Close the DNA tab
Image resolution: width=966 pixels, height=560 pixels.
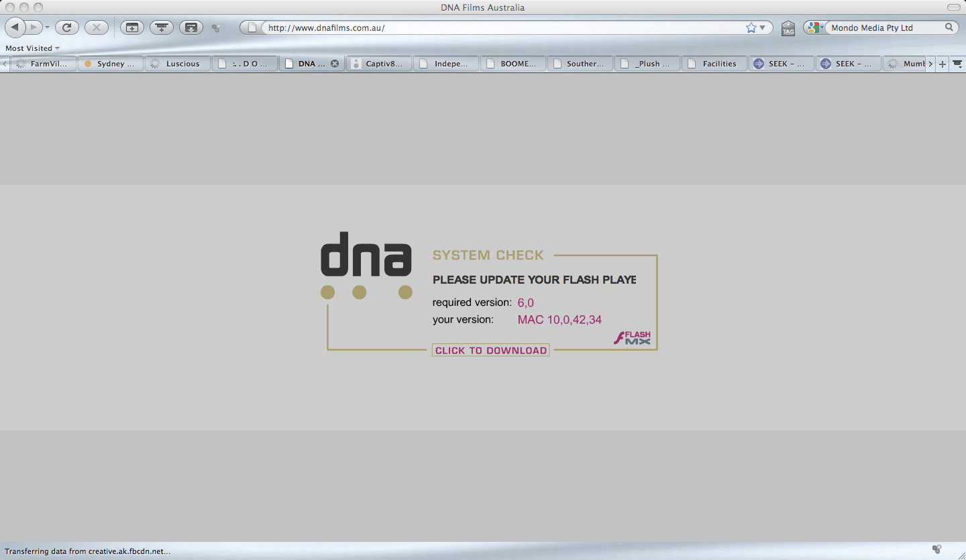[335, 64]
